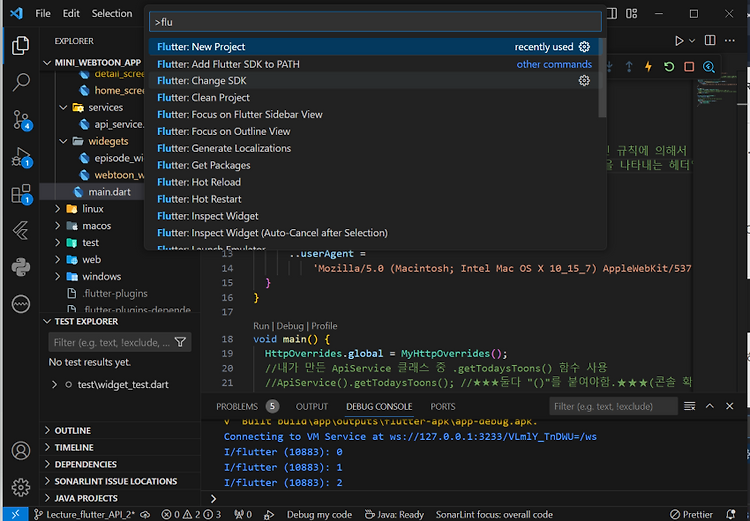Click the command palette scrollbar
Screen dimensions: 750x521
pos(602,78)
